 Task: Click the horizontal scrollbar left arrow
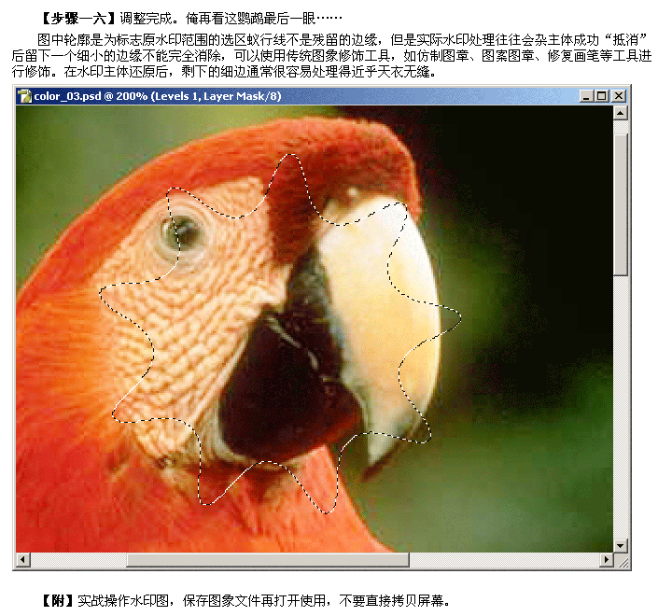(23, 559)
